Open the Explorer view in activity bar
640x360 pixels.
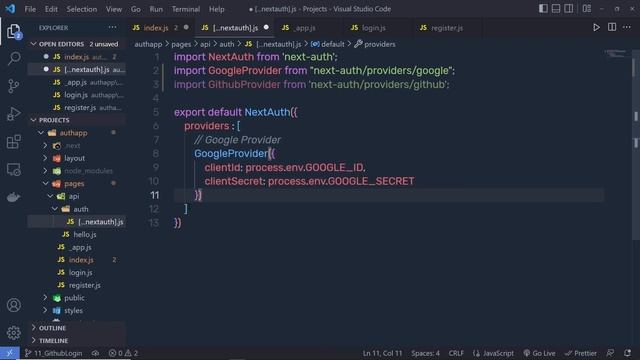point(13,31)
